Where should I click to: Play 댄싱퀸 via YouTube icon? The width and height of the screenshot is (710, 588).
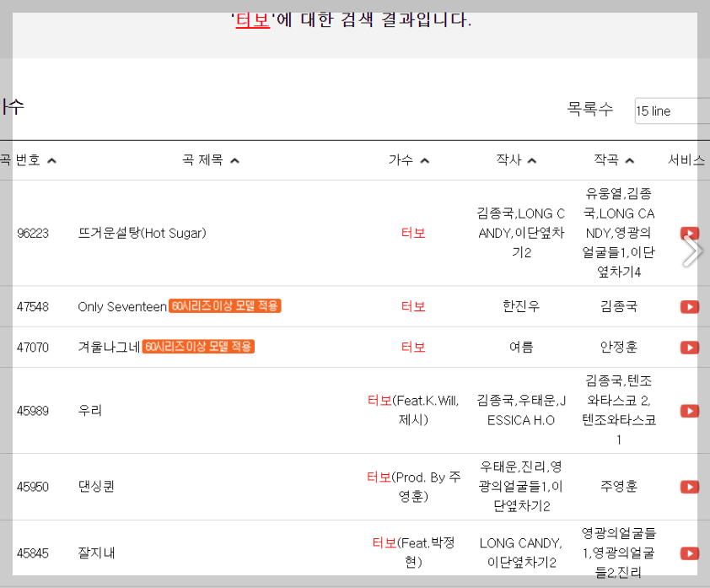[x=690, y=487]
